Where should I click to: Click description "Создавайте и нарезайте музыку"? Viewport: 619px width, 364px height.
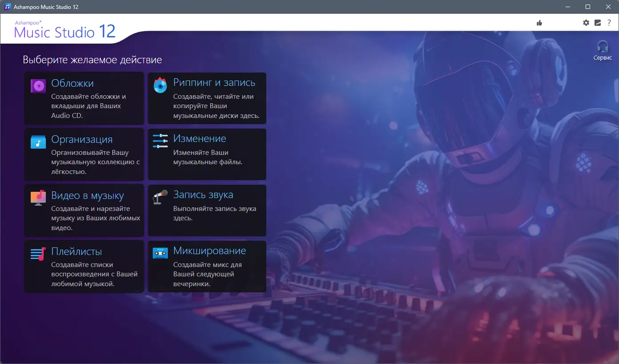[96, 218]
